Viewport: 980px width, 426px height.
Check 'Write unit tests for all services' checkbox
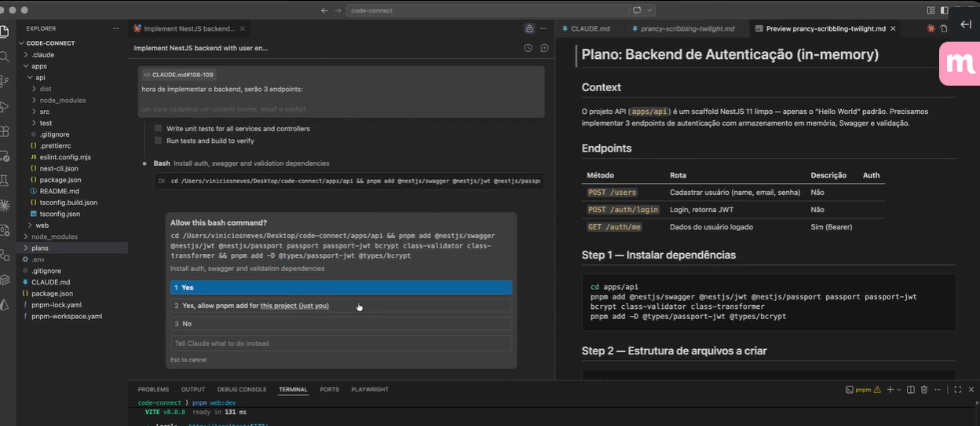(159, 128)
